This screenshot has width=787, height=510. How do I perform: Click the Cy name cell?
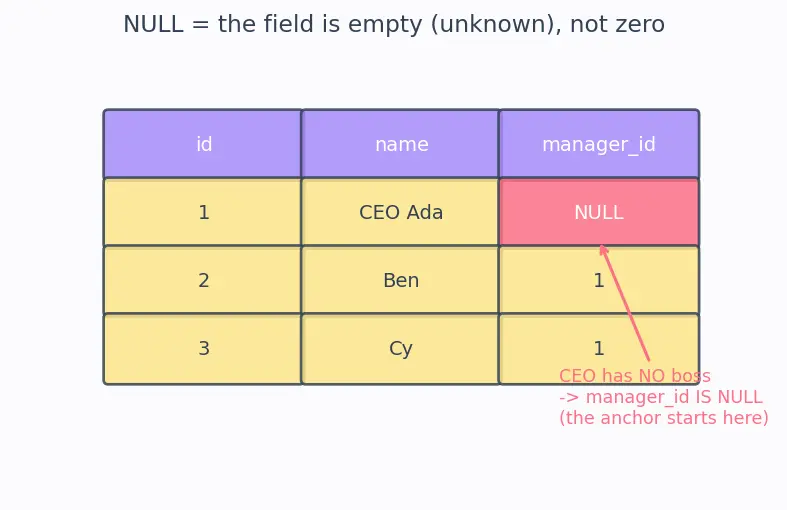coord(401,349)
